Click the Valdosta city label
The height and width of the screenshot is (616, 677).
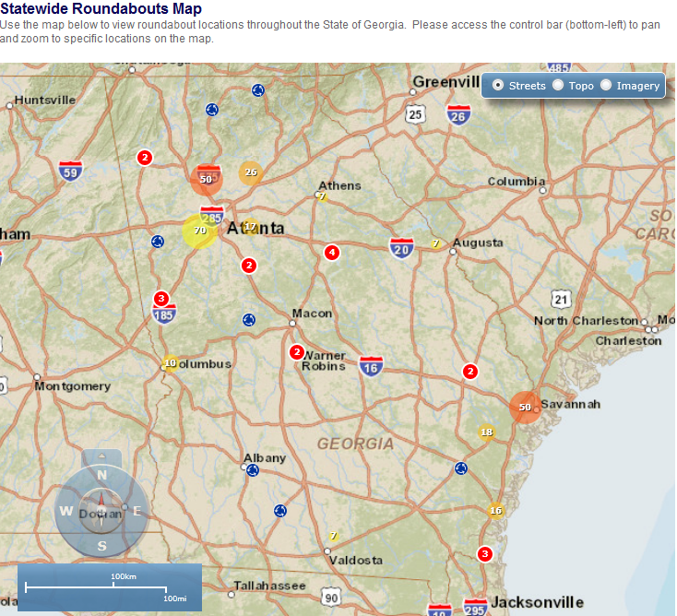coord(356,561)
